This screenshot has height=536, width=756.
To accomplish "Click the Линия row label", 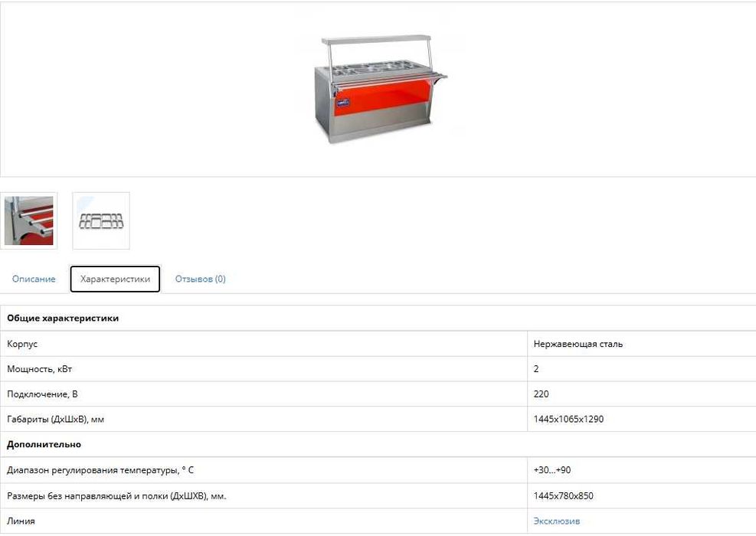I will 21,521.
